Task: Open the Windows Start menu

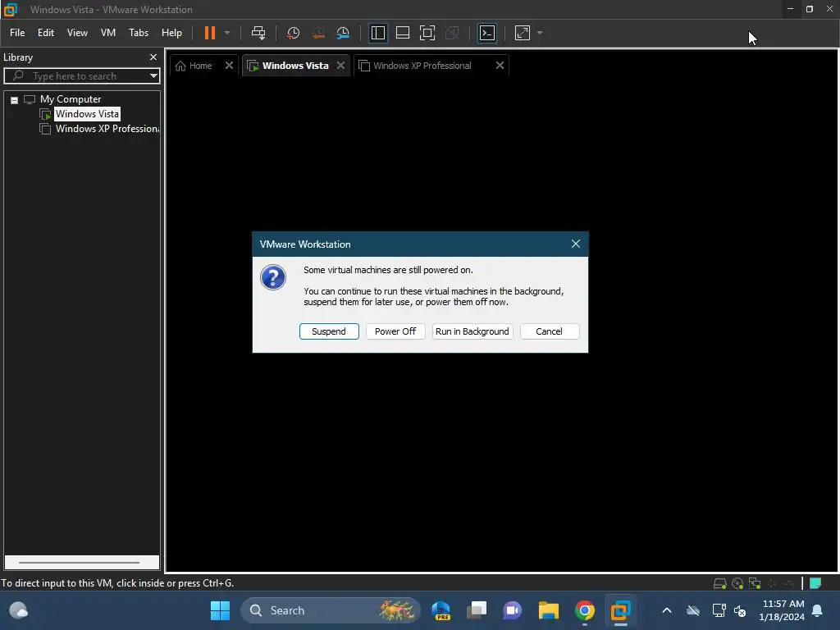Action: pos(220,610)
